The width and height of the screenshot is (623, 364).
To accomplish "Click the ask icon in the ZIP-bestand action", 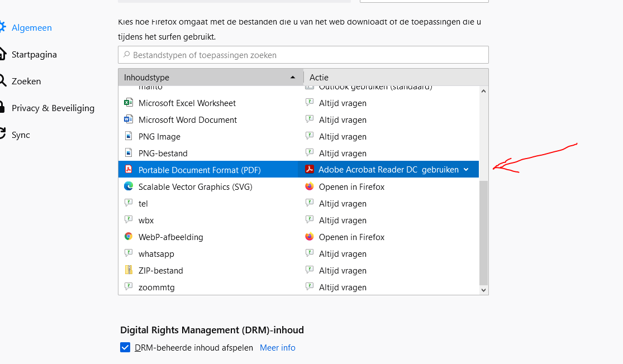I will point(310,270).
